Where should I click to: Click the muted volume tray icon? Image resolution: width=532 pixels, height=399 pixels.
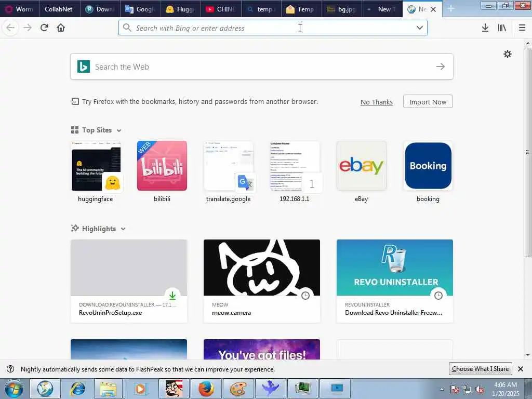pos(480,390)
